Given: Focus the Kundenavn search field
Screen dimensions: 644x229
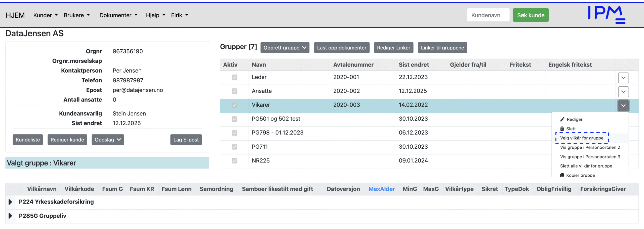Looking at the screenshot, I should click(488, 15).
